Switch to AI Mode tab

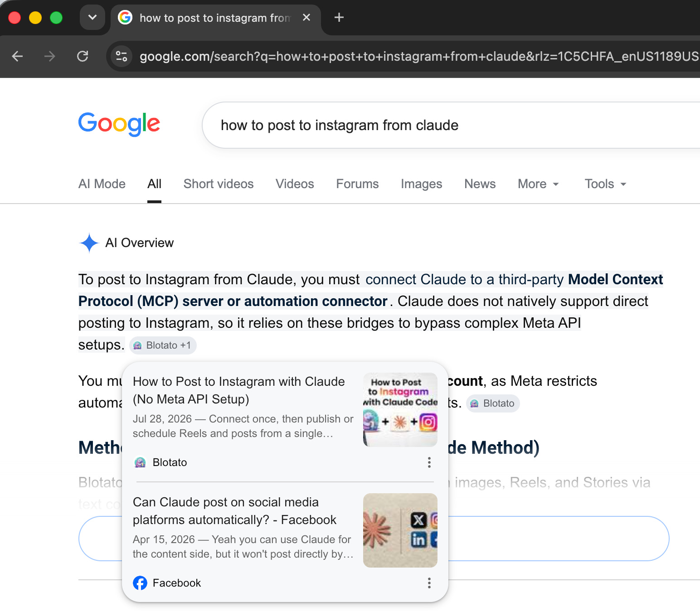pos(102,184)
